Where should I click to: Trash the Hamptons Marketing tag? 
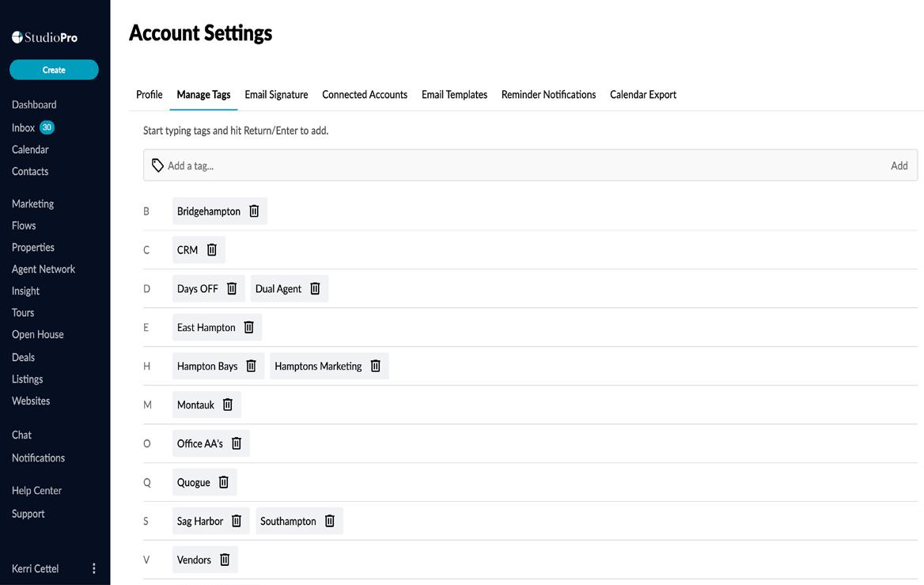tap(376, 366)
